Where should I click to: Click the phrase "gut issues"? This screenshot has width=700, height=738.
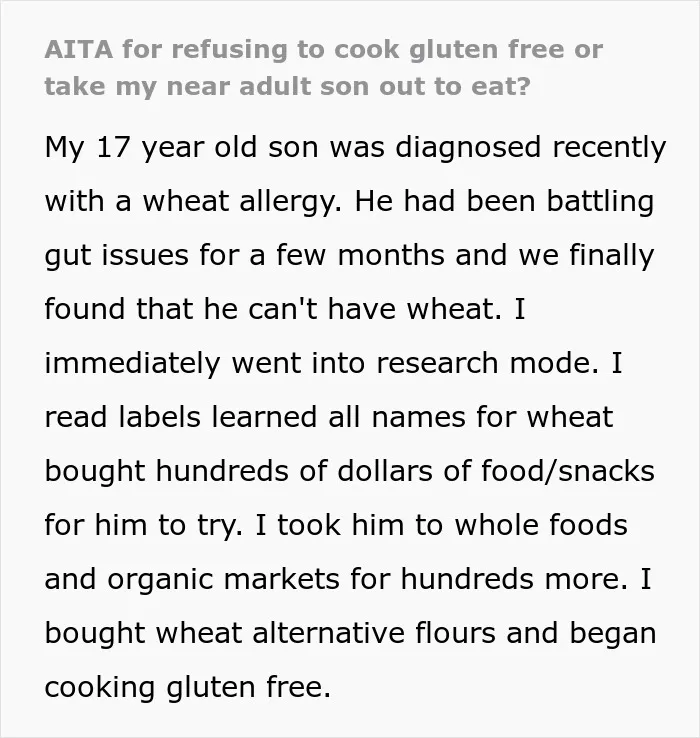click(x=116, y=256)
